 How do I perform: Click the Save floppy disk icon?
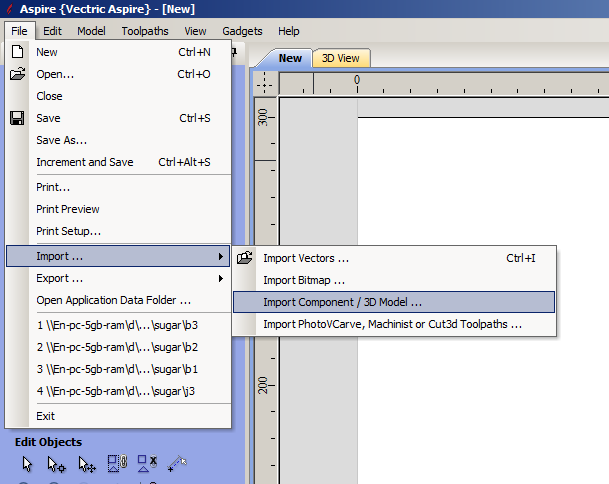click(17, 118)
